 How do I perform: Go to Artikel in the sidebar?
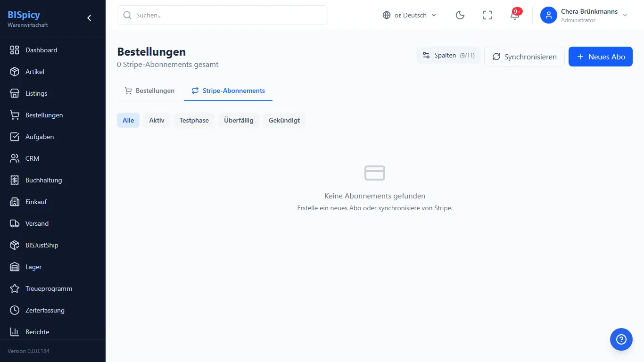[53, 72]
